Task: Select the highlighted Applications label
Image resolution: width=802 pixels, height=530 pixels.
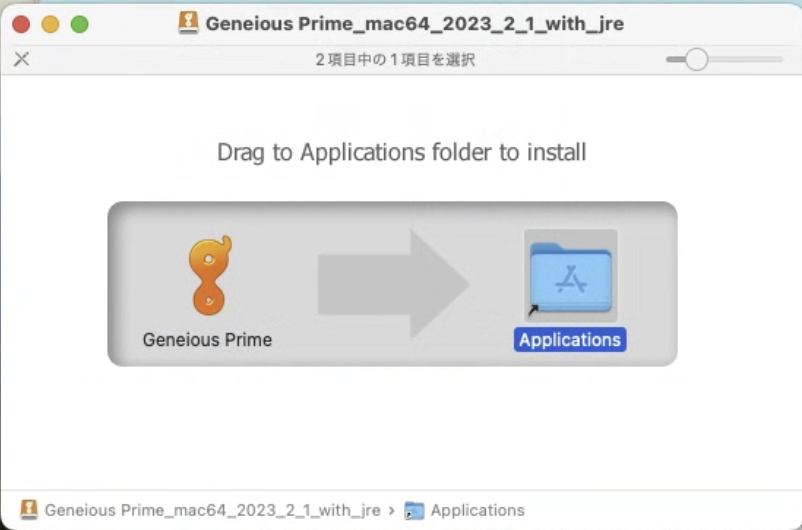Action: (570, 340)
